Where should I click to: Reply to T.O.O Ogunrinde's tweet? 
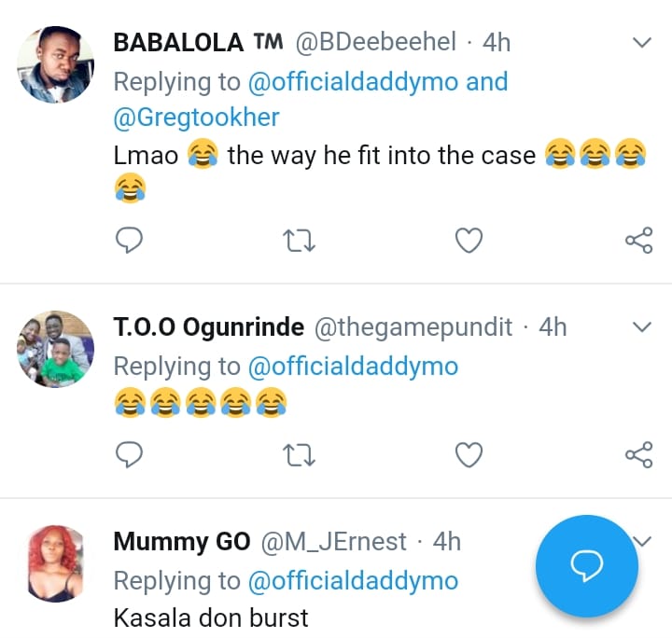coord(129,454)
